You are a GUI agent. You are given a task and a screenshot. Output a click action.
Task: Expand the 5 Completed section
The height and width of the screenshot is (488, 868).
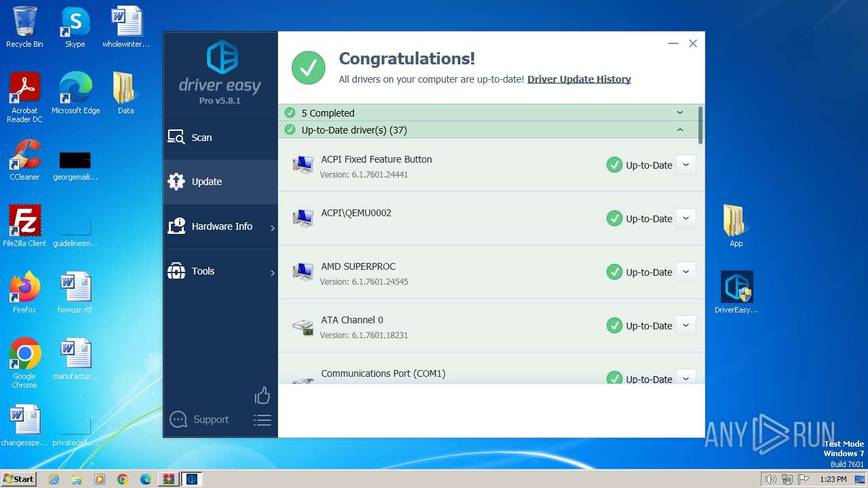tap(680, 113)
